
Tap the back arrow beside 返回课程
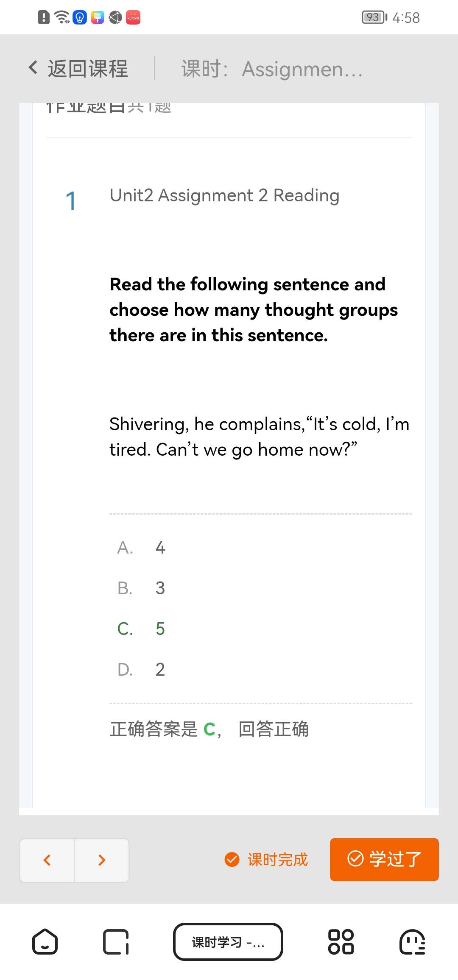click(33, 68)
